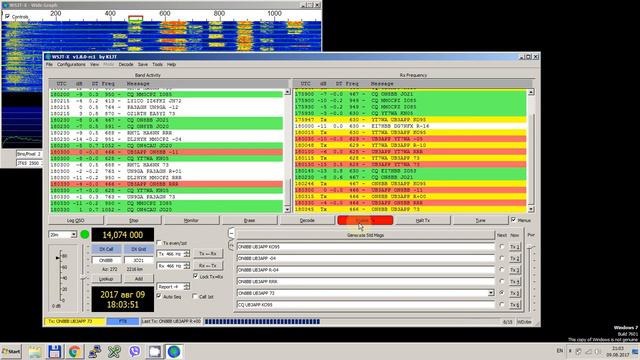640x360 pixels.
Task: Click the audio level slider beside dB meter
Action: (84, 278)
